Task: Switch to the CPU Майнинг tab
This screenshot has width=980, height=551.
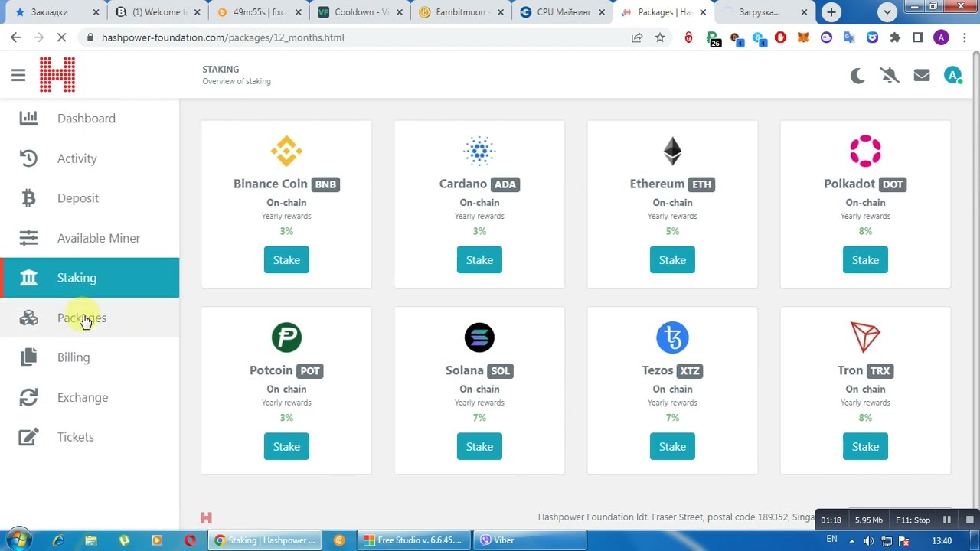Action: [x=563, y=12]
